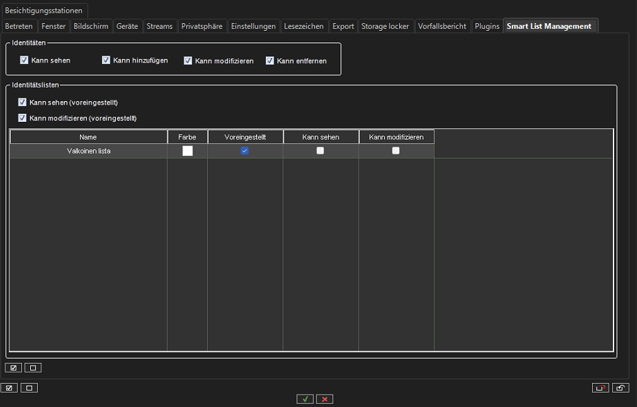Select the Smart List Management tab
This screenshot has width=637, height=407.
549,26
